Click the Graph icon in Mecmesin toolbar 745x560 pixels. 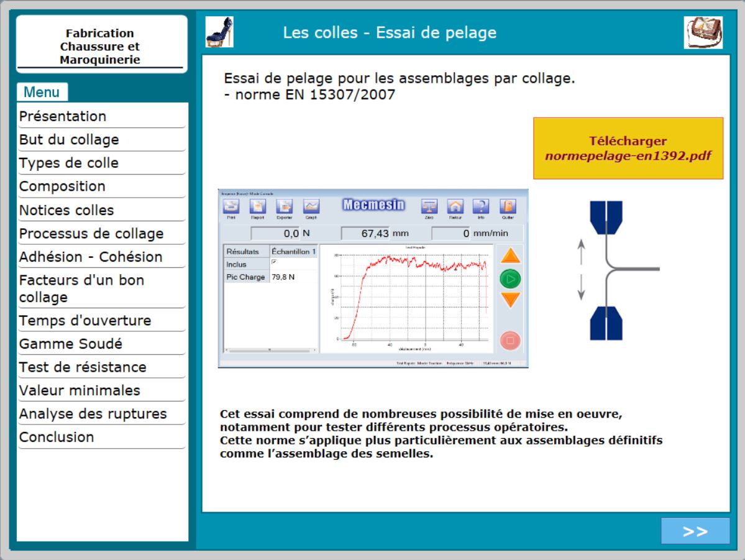coord(311,207)
